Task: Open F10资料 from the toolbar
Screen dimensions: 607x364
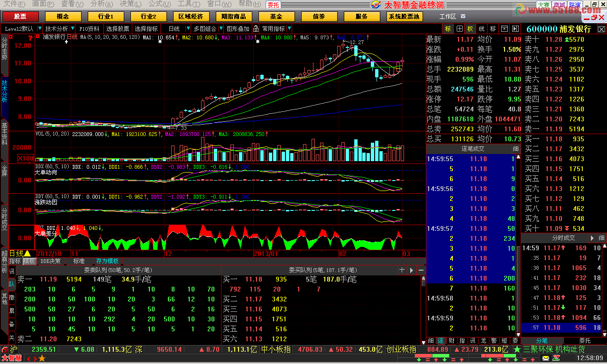Action: tap(89, 28)
